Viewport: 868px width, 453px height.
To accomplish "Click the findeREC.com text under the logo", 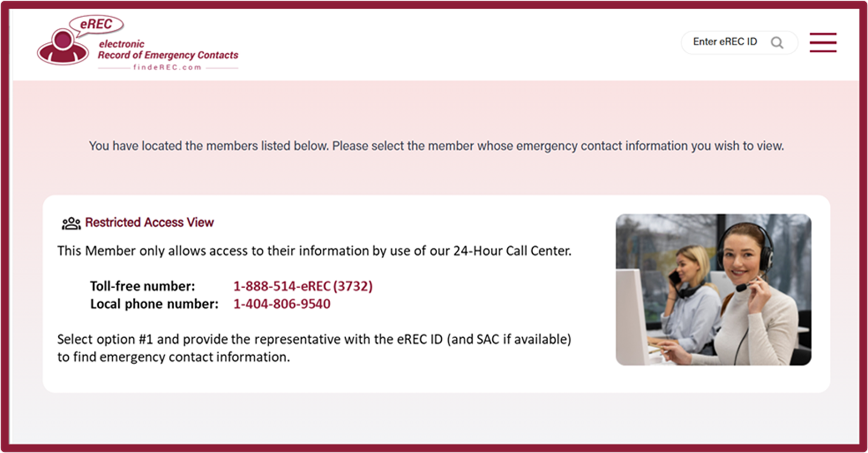I will (167, 67).
